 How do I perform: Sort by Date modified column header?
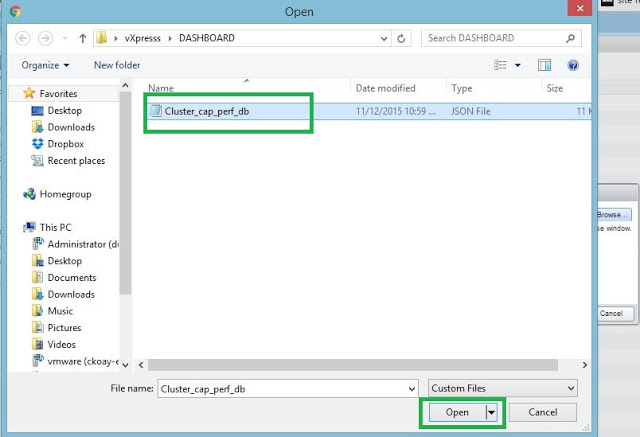[386, 88]
